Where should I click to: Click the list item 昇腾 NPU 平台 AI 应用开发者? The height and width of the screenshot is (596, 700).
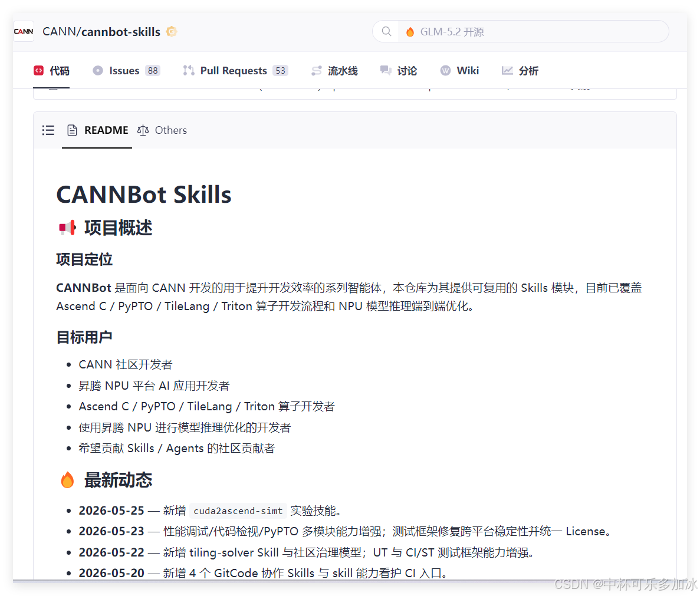(154, 386)
